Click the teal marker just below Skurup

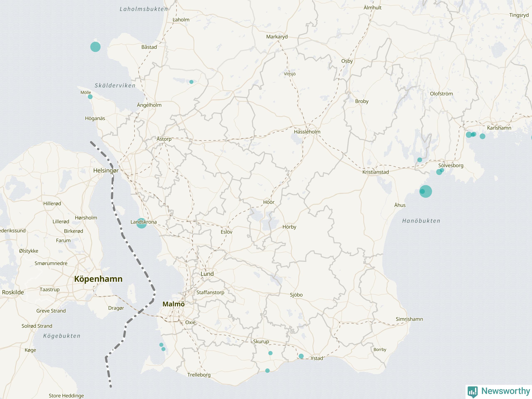click(270, 353)
